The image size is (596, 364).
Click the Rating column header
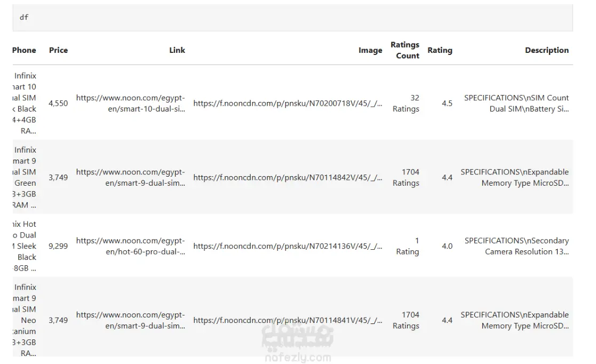pyautogui.click(x=440, y=50)
